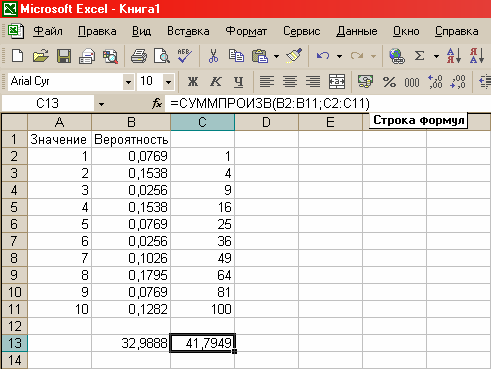Open the Данные menu
The image size is (491, 369).
(x=357, y=31)
